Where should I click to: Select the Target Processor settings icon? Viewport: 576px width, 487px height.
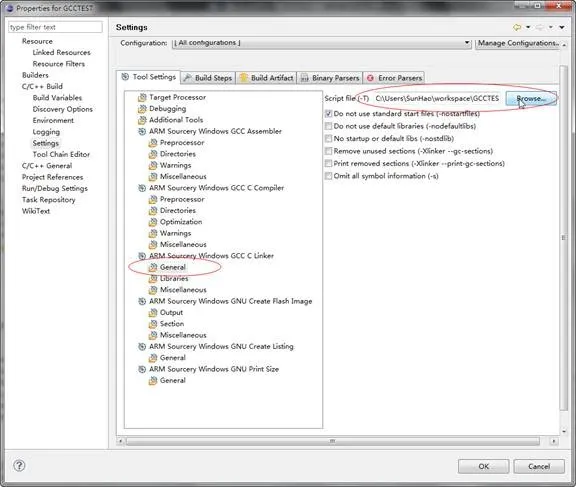[x=142, y=98]
